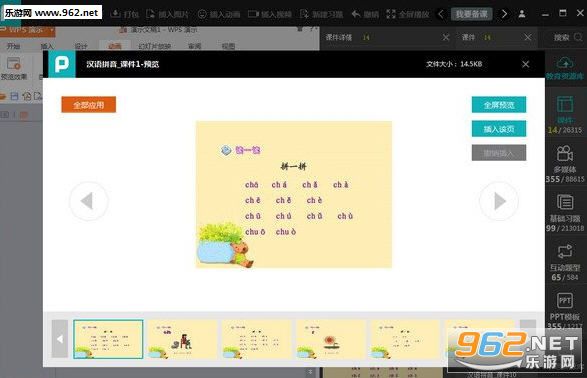Image resolution: width=587 pixels, height=378 pixels.
Task: Open the 视图 tab in WPS window
Action: 228,46
